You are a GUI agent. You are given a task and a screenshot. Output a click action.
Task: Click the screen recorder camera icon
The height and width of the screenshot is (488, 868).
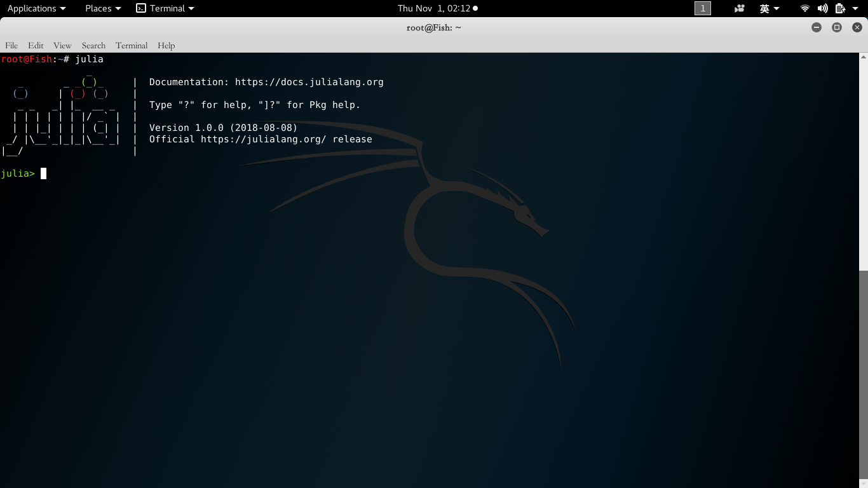739,8
